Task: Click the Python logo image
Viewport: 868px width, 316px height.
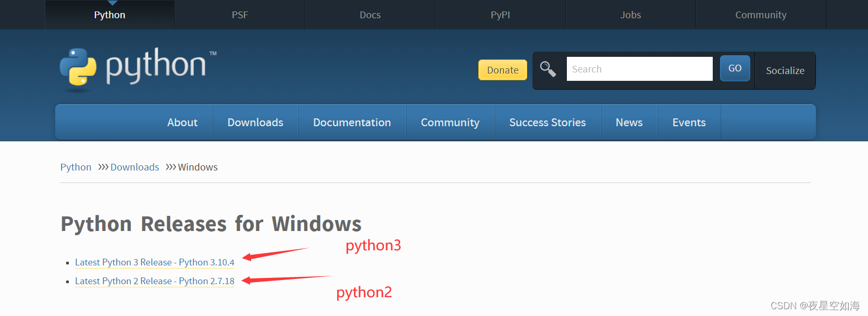Action: pyautogui.click(x=138, y=70)
